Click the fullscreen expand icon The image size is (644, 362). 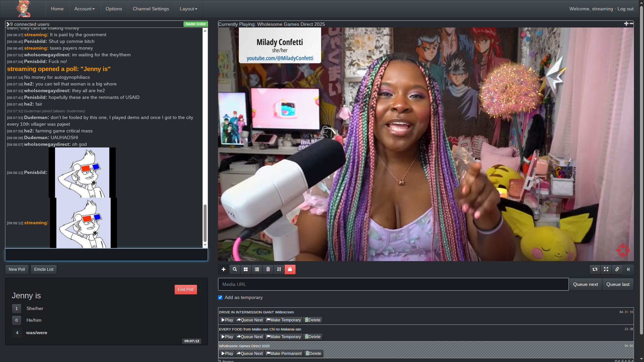[606, 269]
